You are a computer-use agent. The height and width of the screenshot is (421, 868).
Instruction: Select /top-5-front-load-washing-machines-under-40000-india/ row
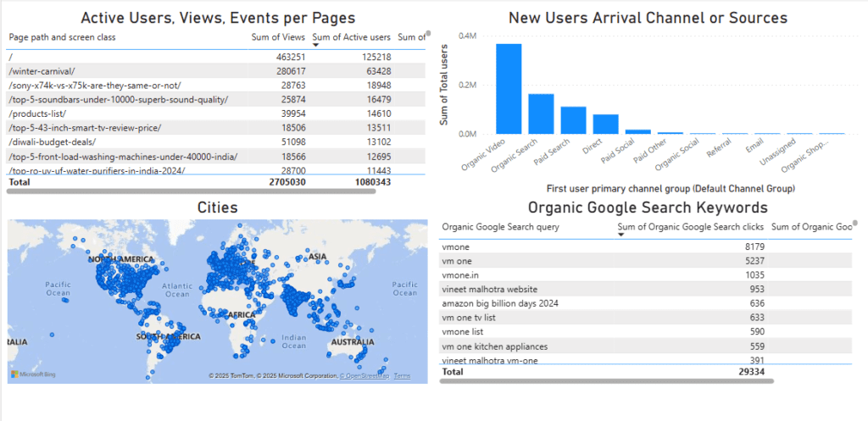click(x=216, y=157)
